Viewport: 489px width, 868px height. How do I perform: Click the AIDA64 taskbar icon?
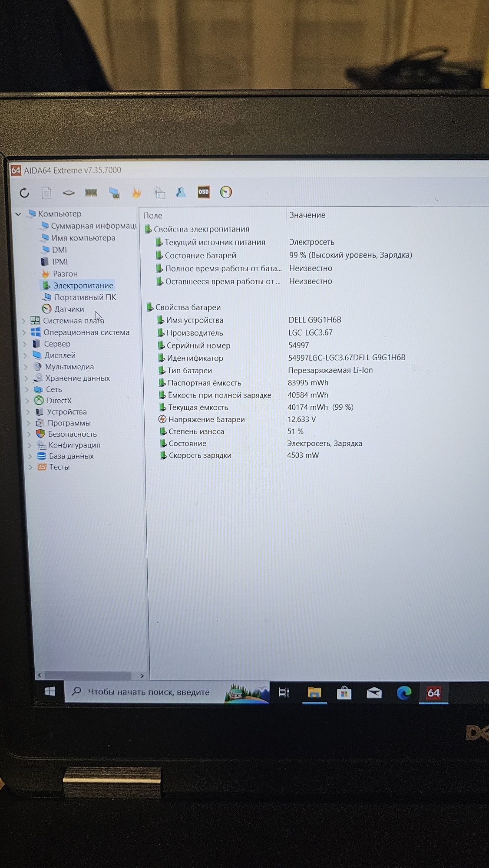[433, 693]
